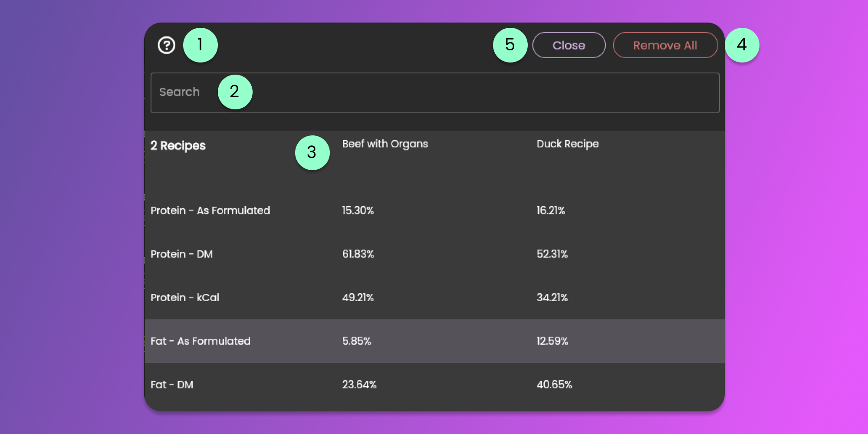Click the Close button
The width and height of the screenshot is (868, 434).
point(569,45)
